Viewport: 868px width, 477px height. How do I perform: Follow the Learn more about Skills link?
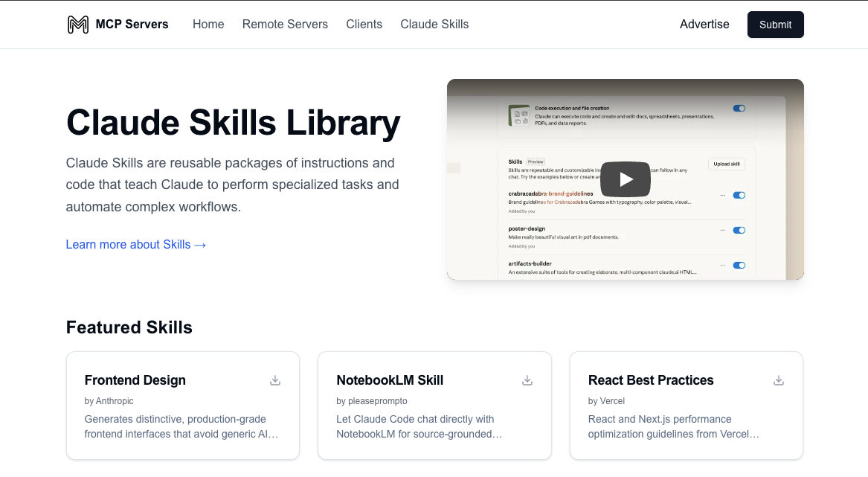click(136, 244)
